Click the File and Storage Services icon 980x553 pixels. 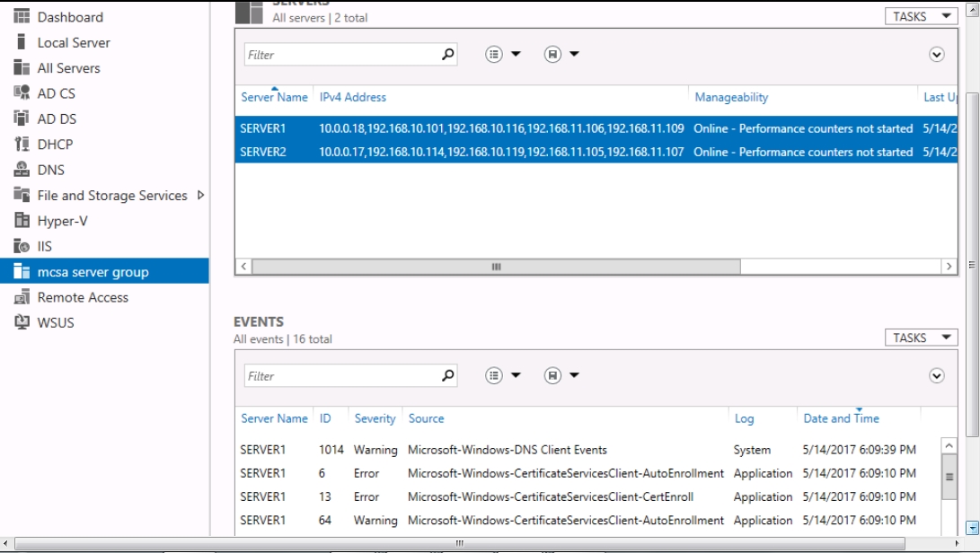(x=22, y=195)
